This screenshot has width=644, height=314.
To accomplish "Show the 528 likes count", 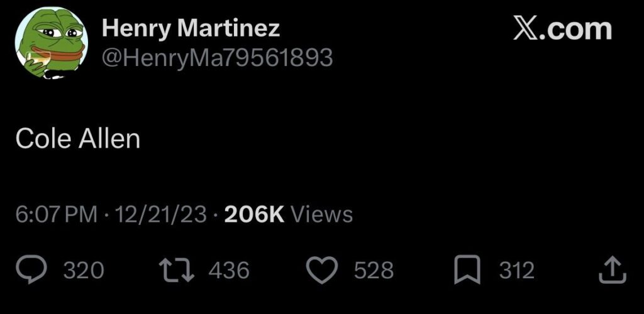I will [x=374, y=271].
